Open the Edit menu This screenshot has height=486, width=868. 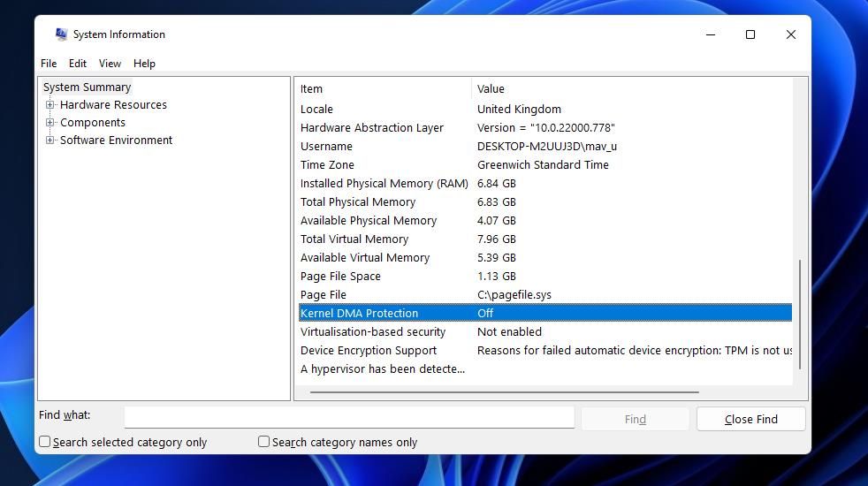[78, 64]
